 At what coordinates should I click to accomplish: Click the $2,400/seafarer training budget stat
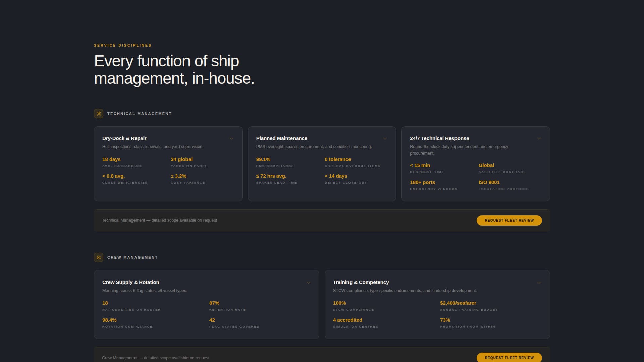pyautogui.click(x=458, y=303)
